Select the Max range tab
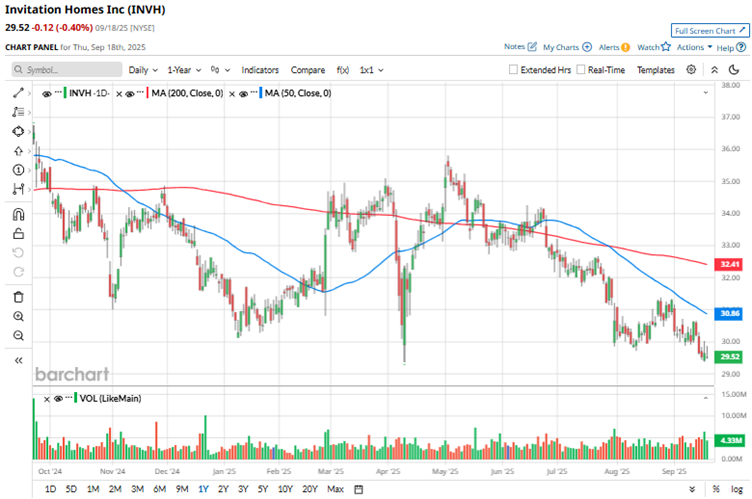This screenshot has height=499, width=752. pos(335,489)
